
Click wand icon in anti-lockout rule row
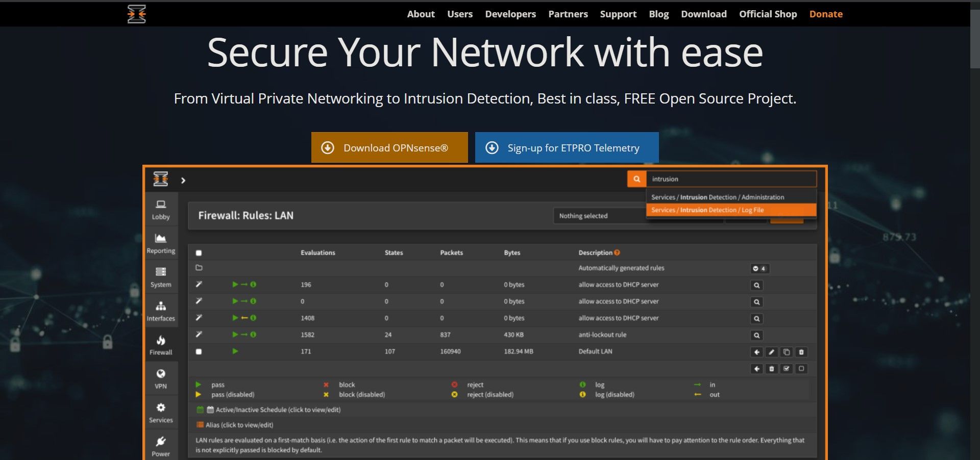click(x=199, y=334)
